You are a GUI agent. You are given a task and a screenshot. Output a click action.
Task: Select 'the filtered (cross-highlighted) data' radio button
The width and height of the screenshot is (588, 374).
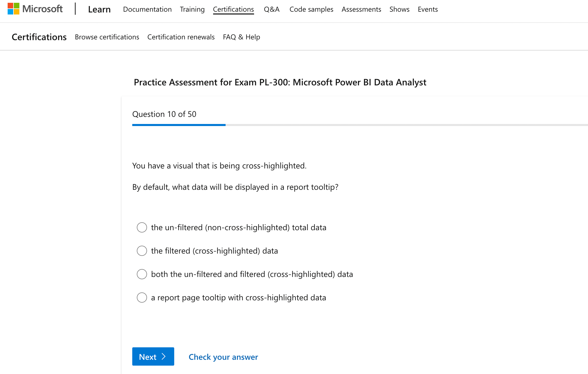tap(142, 251)
